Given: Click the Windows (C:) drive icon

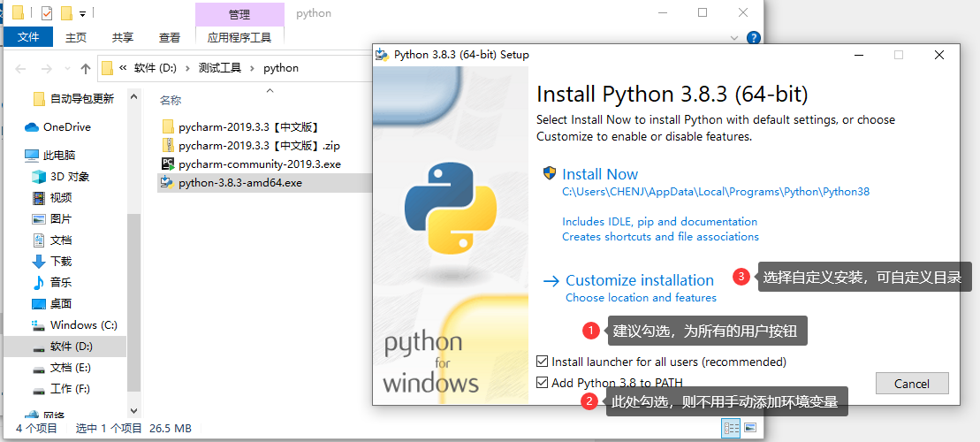Looking at the screenshot, I should pyautogui.click(x=40, y=325).
